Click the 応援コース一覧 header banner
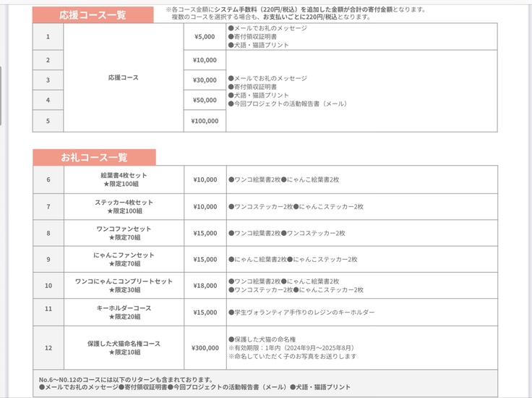This screenshot has width=532, height=398. pos(93,15)
